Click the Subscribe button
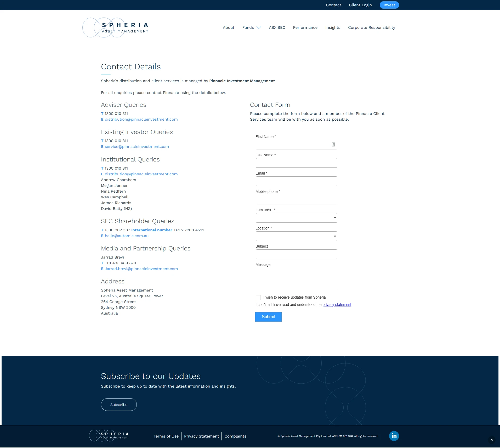The height and width of the screenshot is (448, 500). (x=119, y=405)
